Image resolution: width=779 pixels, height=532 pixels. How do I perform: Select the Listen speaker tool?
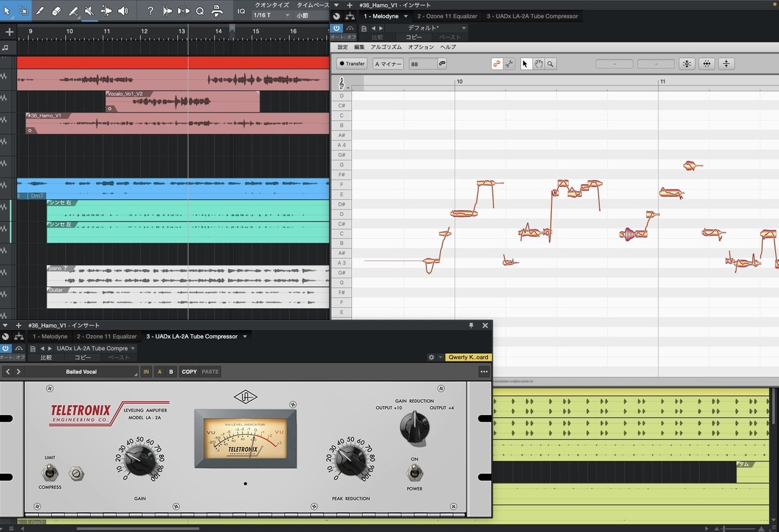click(123, 11)
